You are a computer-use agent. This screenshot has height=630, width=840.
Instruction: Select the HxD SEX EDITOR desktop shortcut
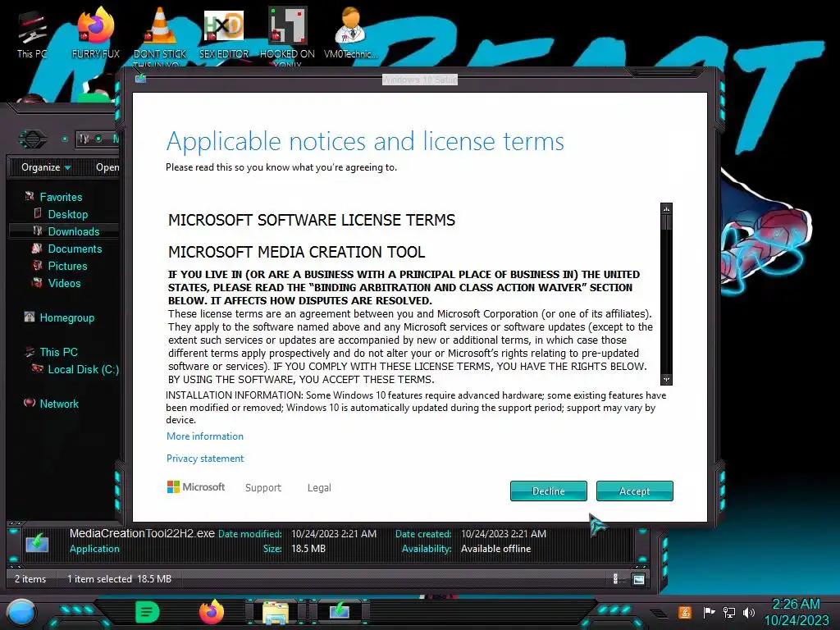(224, 34)
